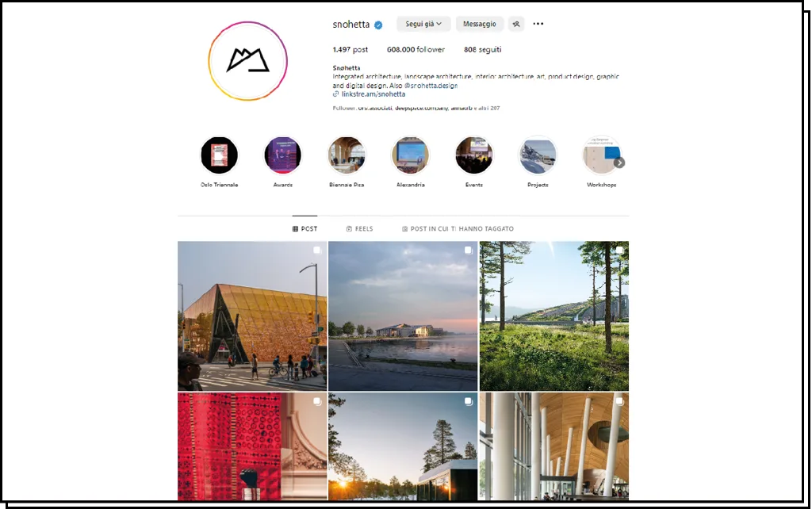The width and height of the screenshot is (812, 509).
Task: Open the Alexandria highlight circle
Action: pos(410,155)
